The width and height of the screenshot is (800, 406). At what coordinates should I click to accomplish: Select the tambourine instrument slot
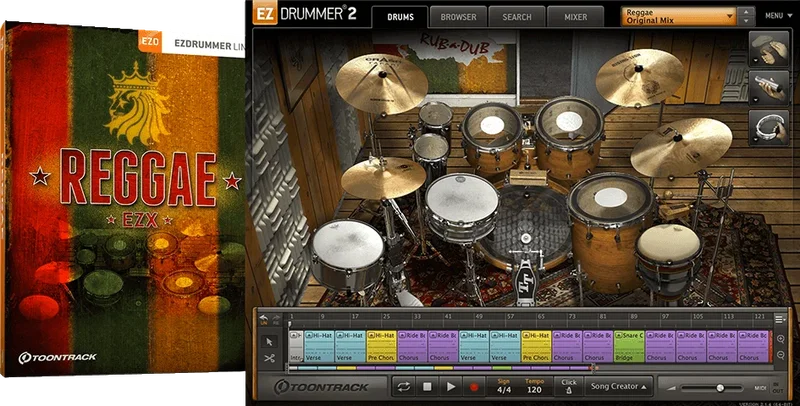click(768, 128)
